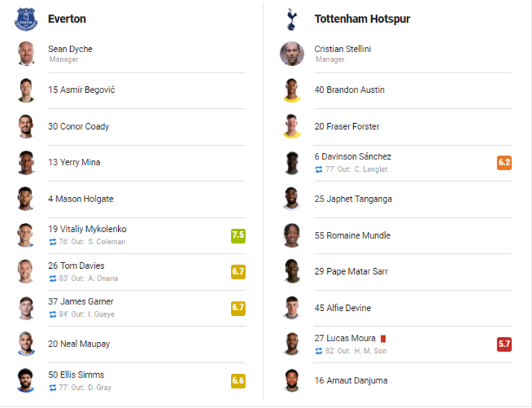The height and width of the screenshot is (408, 532).
Task: Click Lucas Moura's 5.7 rating badge
Action: coord(504,344)
